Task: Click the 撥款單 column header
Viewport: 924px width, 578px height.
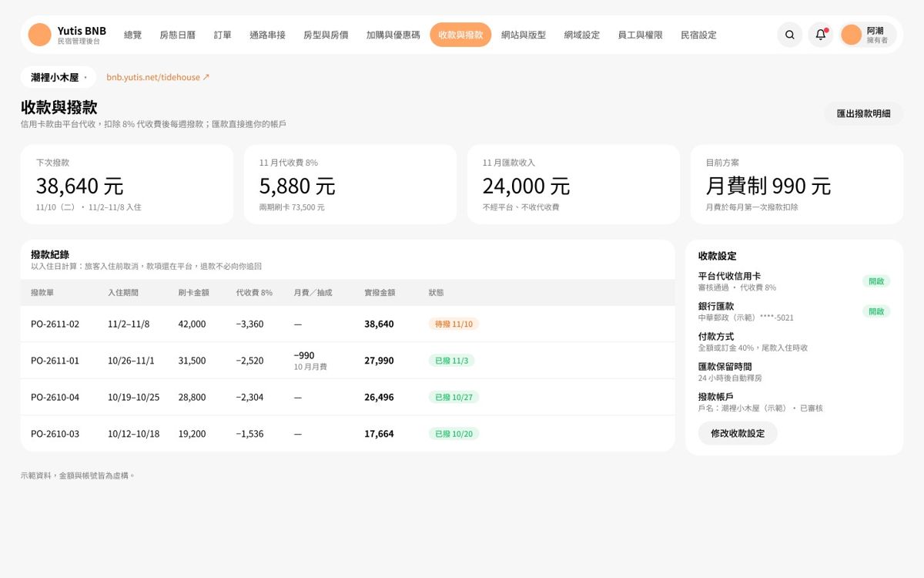Action: [x=42, y=293]
